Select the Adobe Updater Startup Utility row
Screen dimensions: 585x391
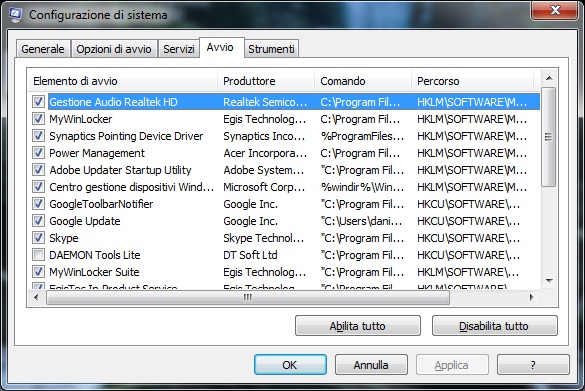286,170
